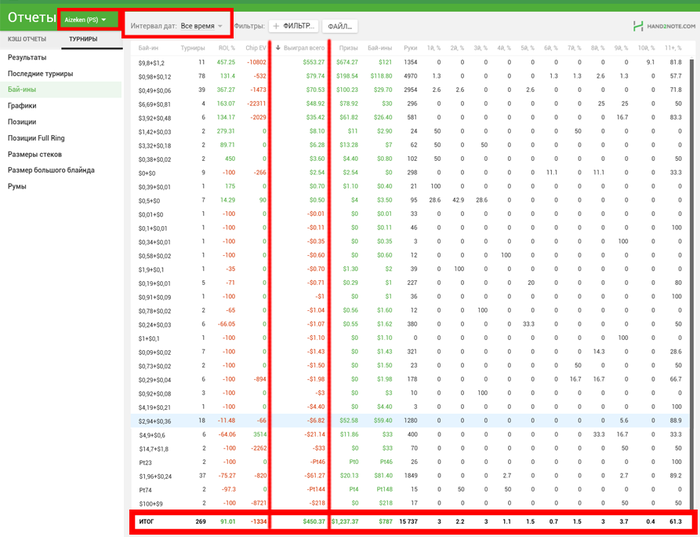Switch to the 'ТУРНИРЫ' tab

pos(83,39)
